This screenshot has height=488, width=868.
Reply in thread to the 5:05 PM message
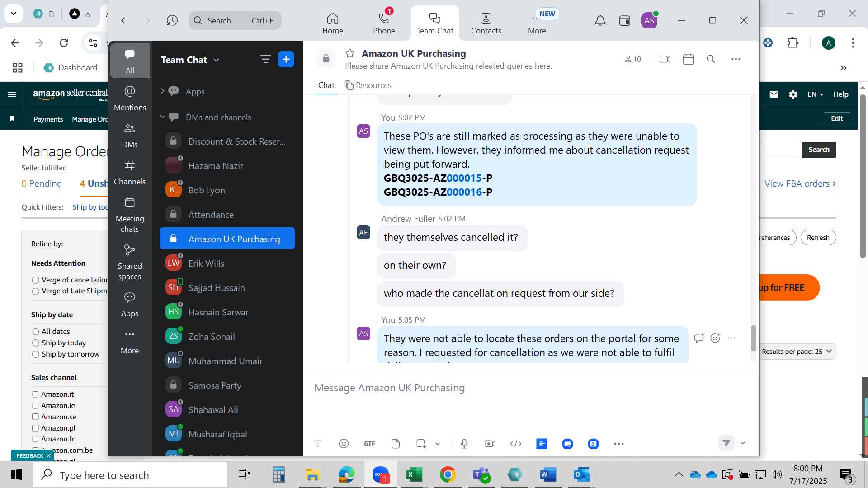pos(699,338)
